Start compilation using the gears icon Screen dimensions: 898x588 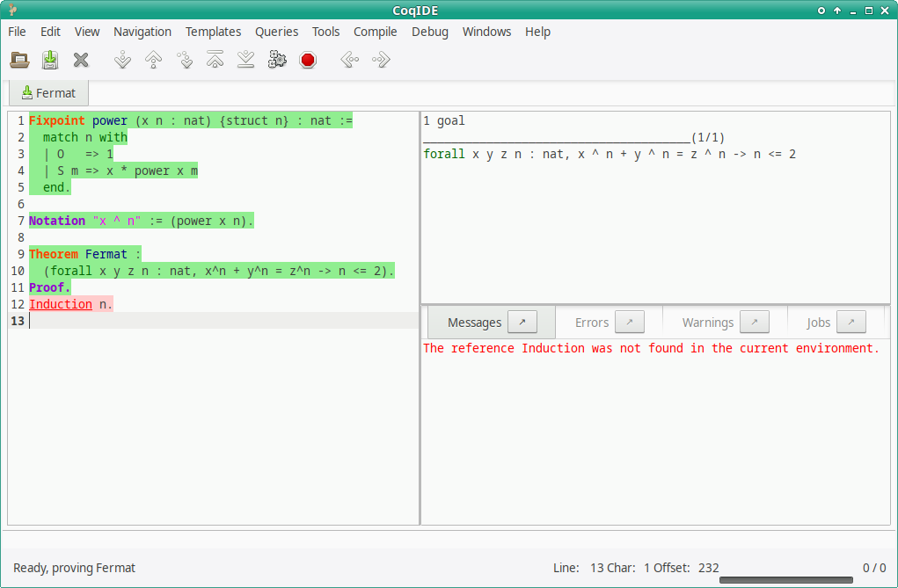tap(276, 59)
